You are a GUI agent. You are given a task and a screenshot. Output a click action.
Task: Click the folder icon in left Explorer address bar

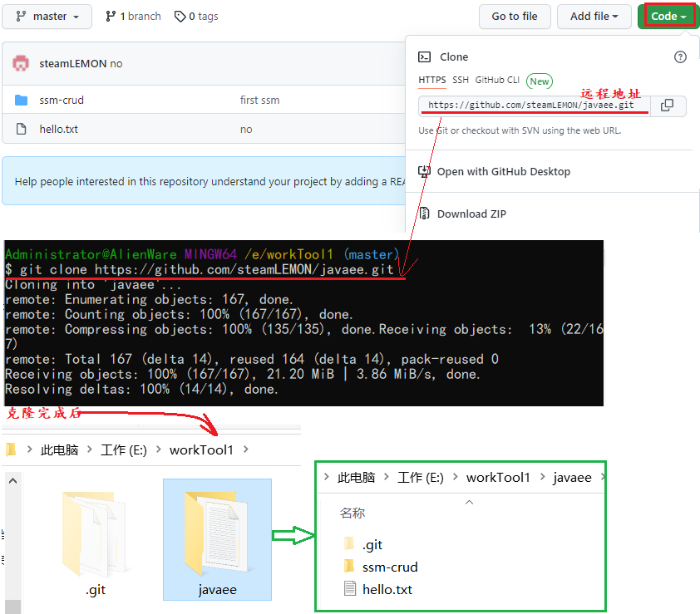[11, 449]
